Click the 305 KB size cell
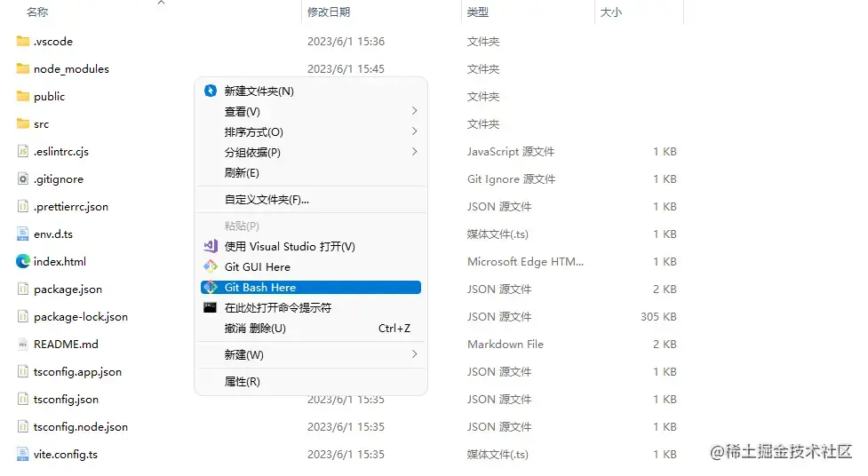Image resolution: width=868 pixels, height=476 pixels. pyautogui.click(x=658, y=317)
